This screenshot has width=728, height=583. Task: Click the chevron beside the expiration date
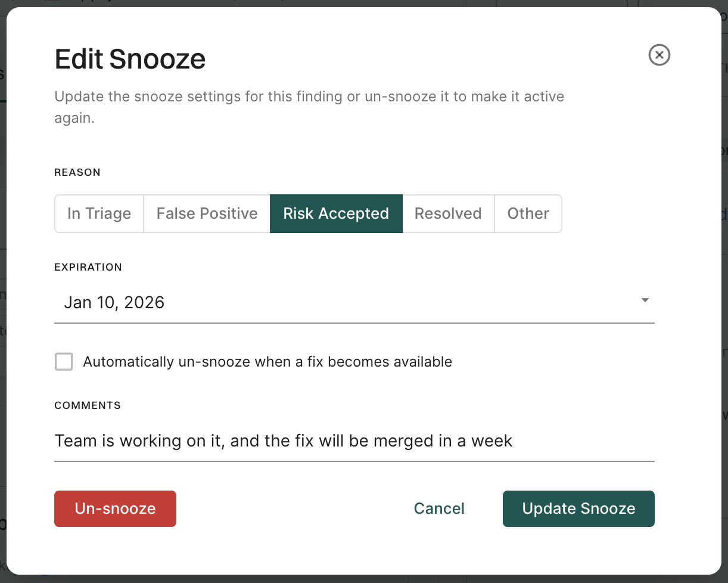[645, 301]
